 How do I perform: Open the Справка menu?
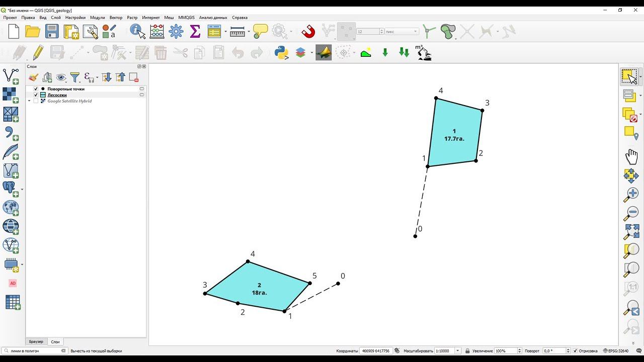[x=239, y=18]
